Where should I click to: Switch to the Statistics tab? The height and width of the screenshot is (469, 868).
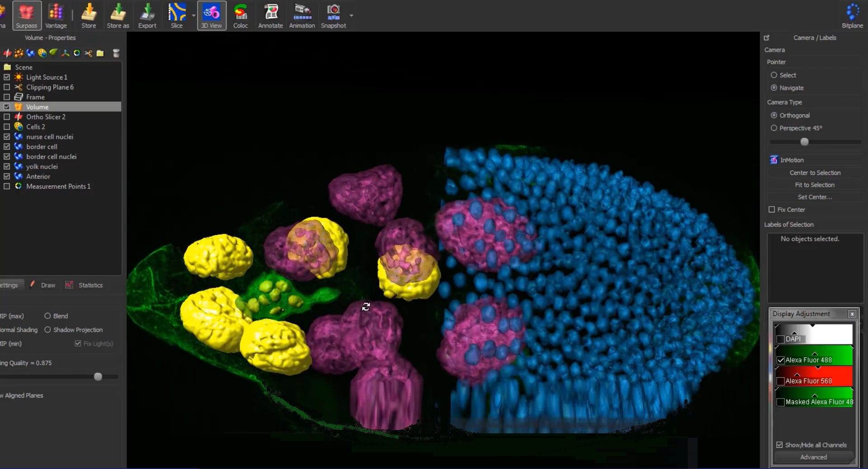tap(90, 285)
